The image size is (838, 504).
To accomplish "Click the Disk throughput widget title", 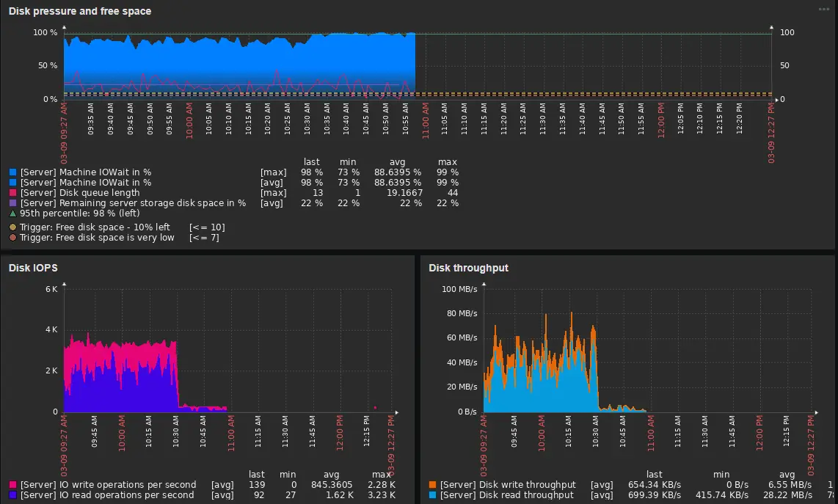I will point(468,268).
